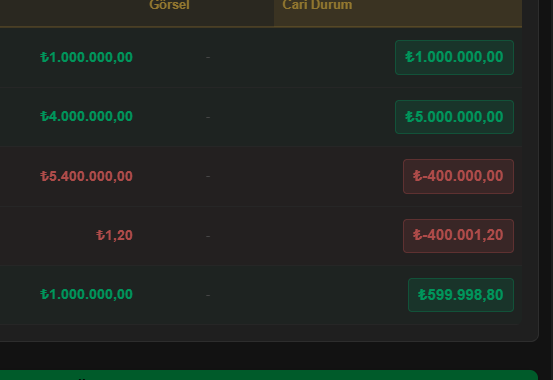Select Görsel dash in the ₺1,20 row
The image size is (553, 380).
(208, 236)
